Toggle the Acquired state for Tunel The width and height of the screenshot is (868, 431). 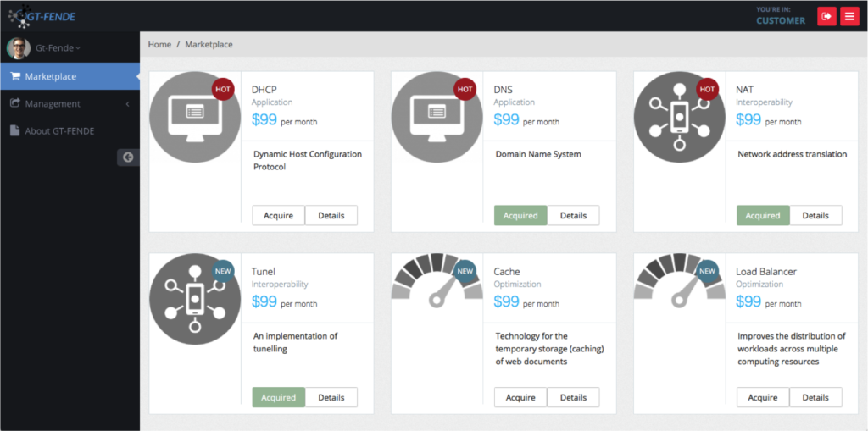[x=278, y=397]
